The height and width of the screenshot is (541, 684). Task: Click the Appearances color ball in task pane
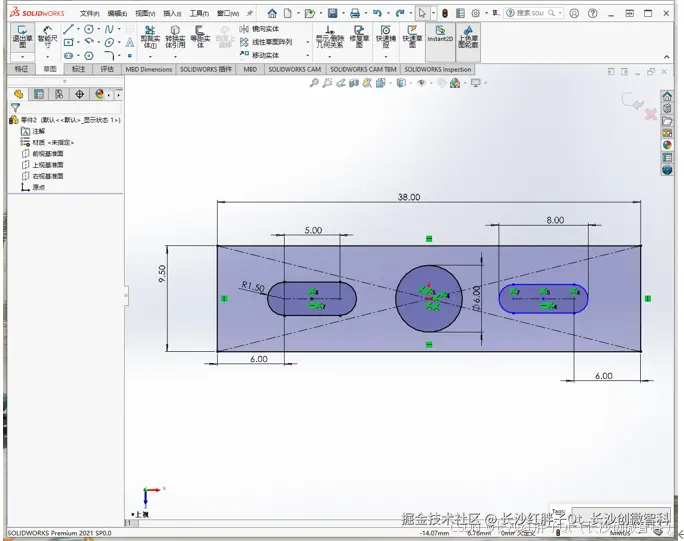pos(667,145)
